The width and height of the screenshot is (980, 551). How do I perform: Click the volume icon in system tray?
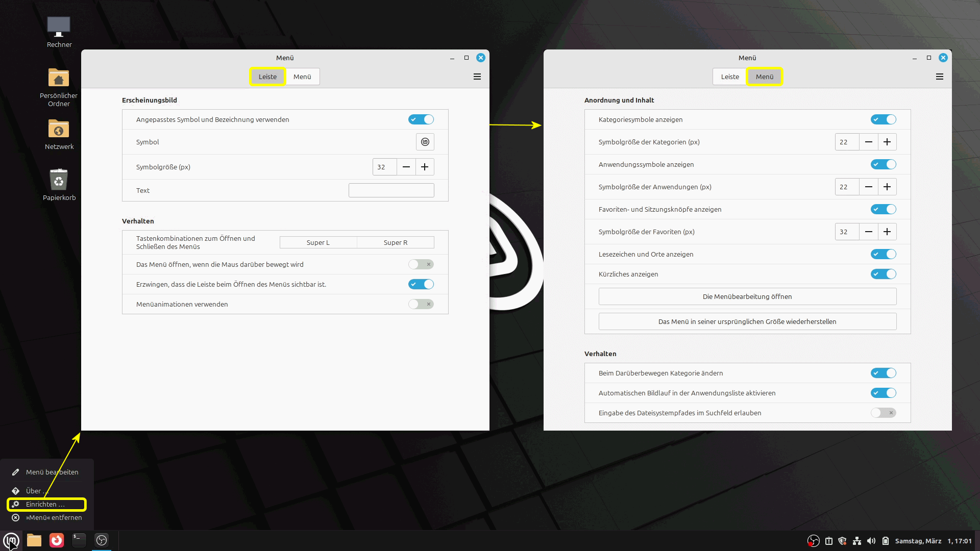[x=871, y=541]
